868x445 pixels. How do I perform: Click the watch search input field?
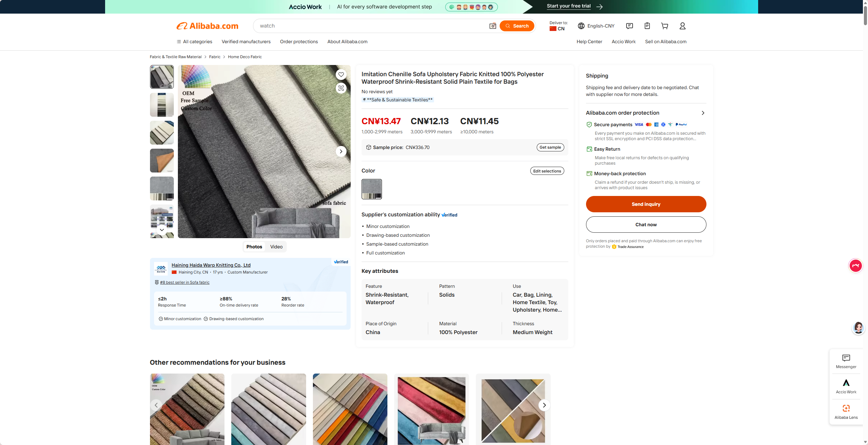tap(372, 26)
